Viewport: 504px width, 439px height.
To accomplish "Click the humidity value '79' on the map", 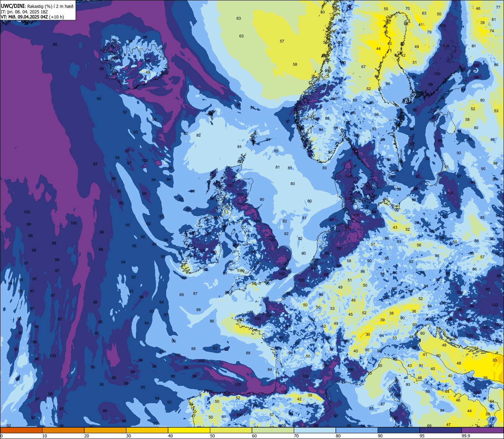I will coord(429,32).
